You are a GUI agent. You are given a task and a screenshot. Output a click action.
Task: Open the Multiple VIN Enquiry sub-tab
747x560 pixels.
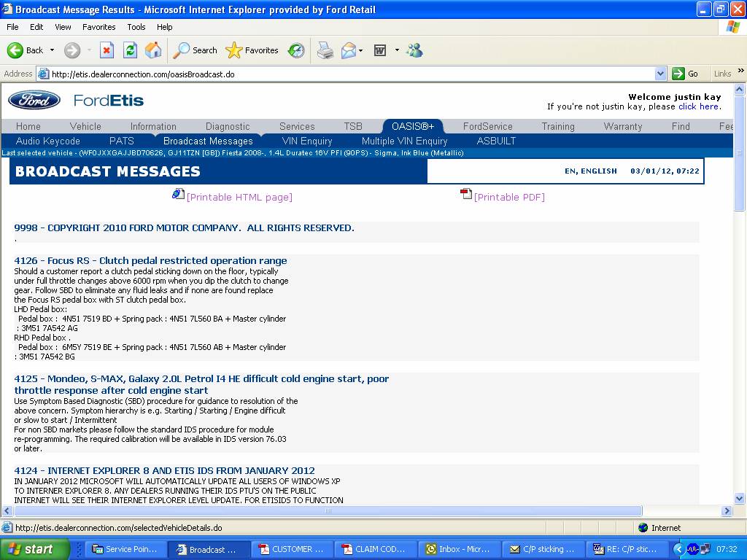click(404, 141)
